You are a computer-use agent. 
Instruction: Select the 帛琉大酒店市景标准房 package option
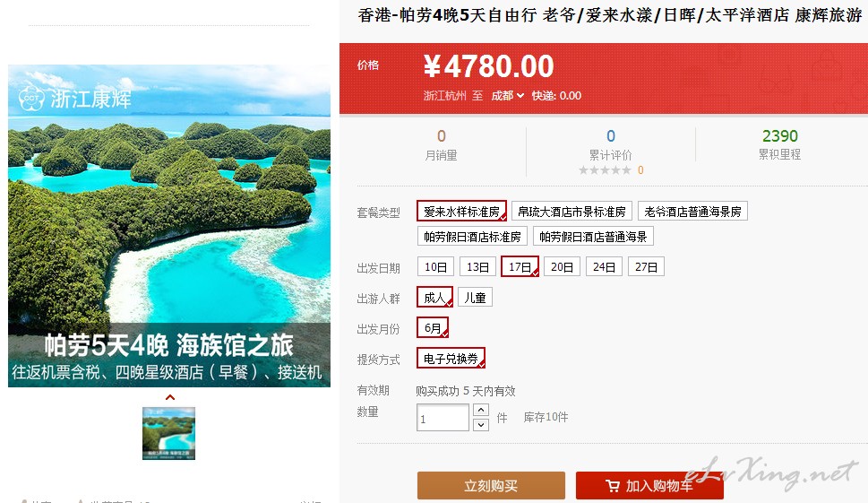572,212
